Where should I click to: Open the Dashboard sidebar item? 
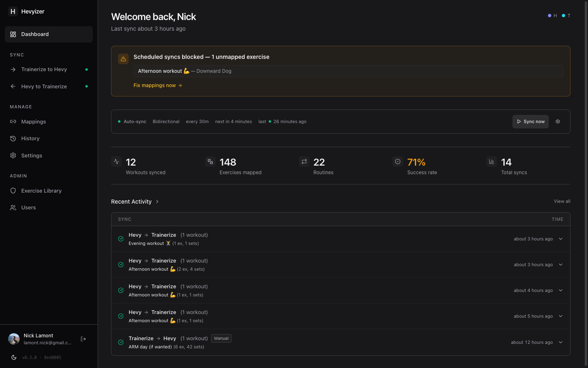[x=49, y=34]
